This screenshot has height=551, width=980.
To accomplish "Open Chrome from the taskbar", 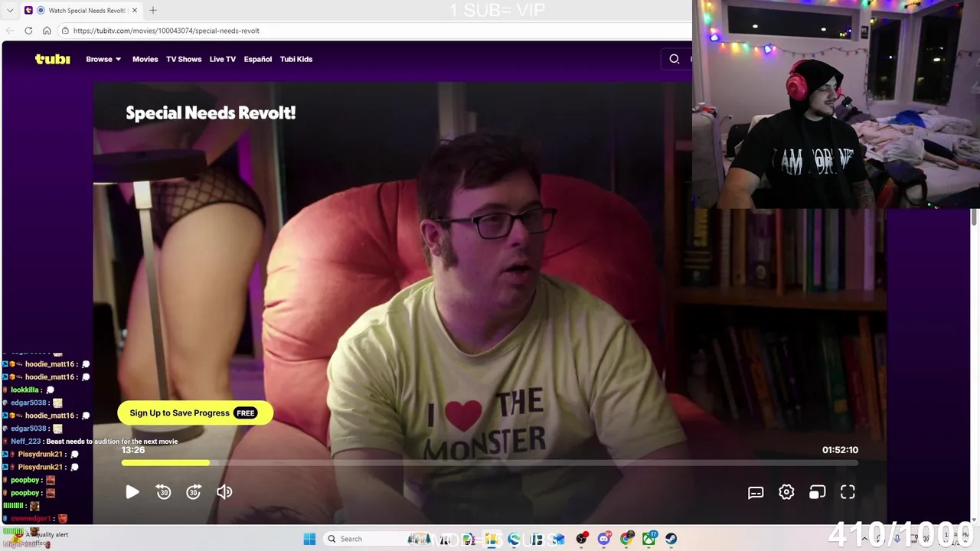I will click(x=627, y=539).
